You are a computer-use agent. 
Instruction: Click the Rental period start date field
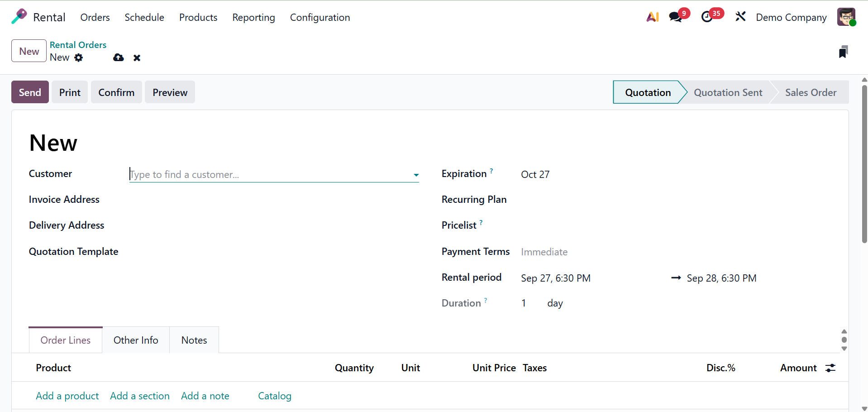tap(555, 278)
